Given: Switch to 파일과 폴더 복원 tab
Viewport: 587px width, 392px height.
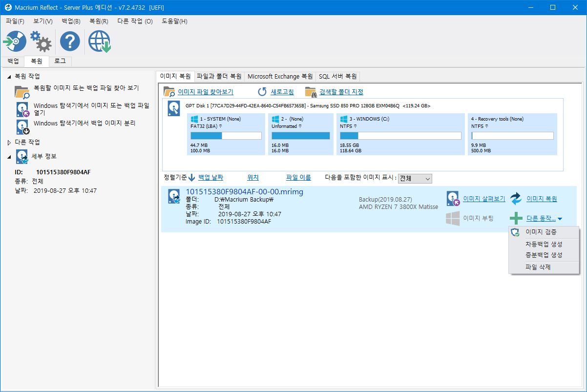Looking at the screenshot, I should (x=219, y=76).
